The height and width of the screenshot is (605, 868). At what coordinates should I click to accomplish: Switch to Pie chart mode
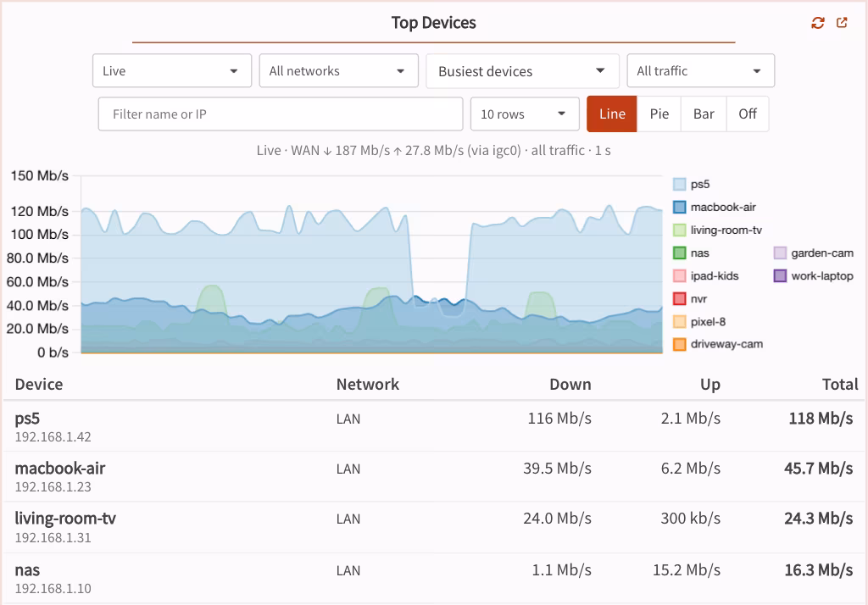(x=659, y=114)
